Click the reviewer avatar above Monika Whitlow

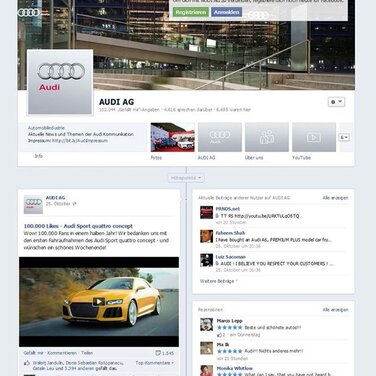coord(206,348)
